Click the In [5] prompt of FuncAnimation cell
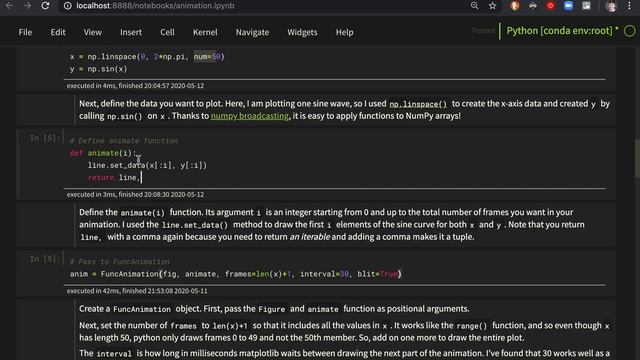Image resolution: width=640 pixels, height=360 pixels. [x=46, y=259]
